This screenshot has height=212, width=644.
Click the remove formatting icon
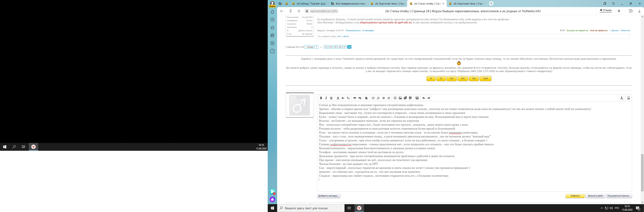pyautogui.click(x=622, y=98)
